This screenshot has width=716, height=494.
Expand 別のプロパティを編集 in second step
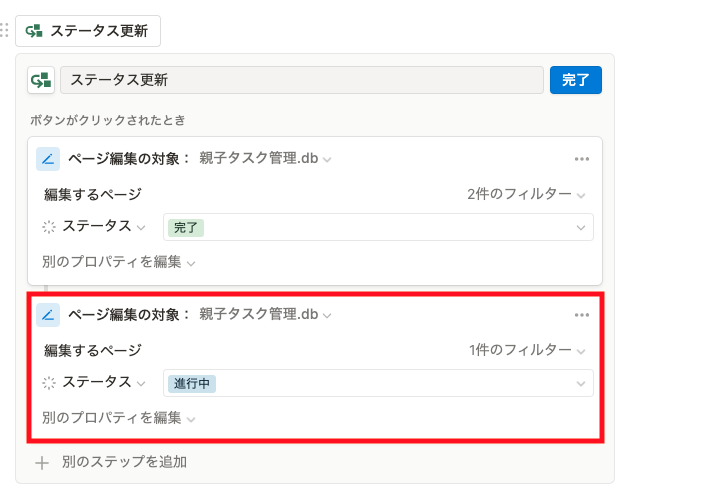(x=118, y=418)
